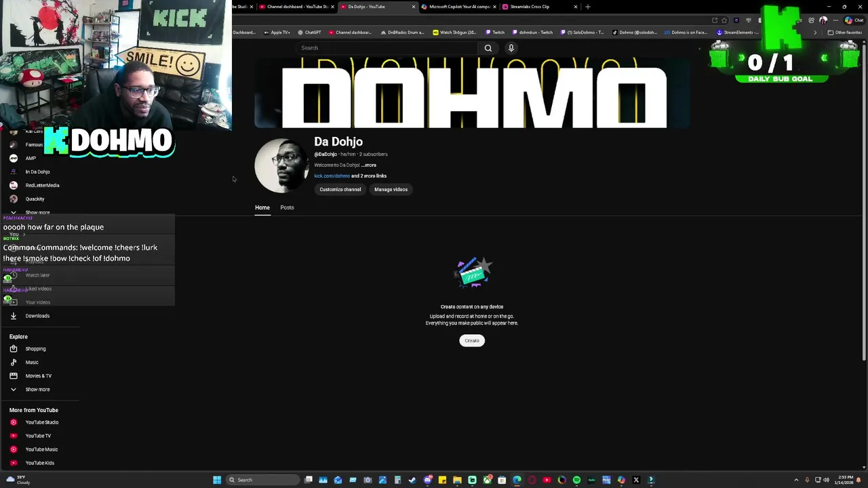The width and height of the screenshot is (868, 488).
Task: Expand channel description via ...more
Action: coord(368,165)
